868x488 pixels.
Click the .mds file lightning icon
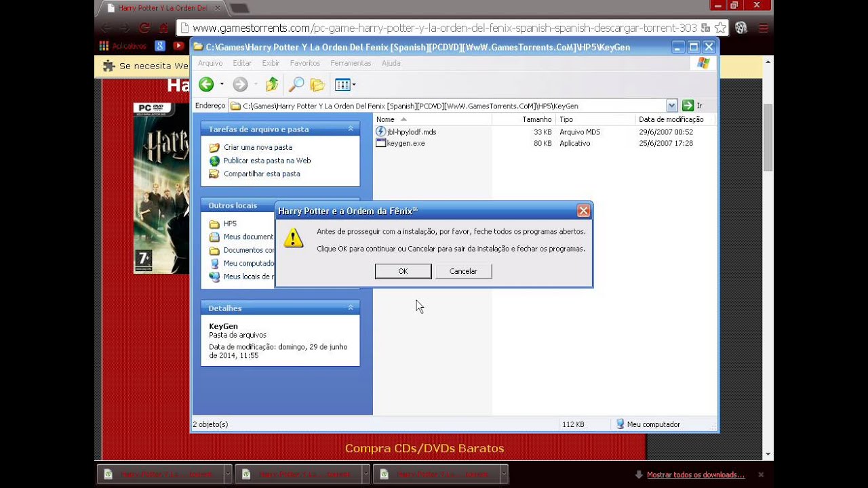(x=380, y=131)
